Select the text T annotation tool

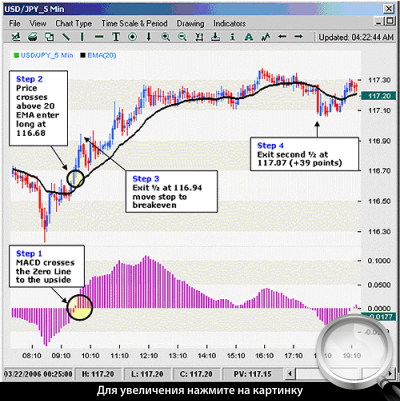pos(116,36)
